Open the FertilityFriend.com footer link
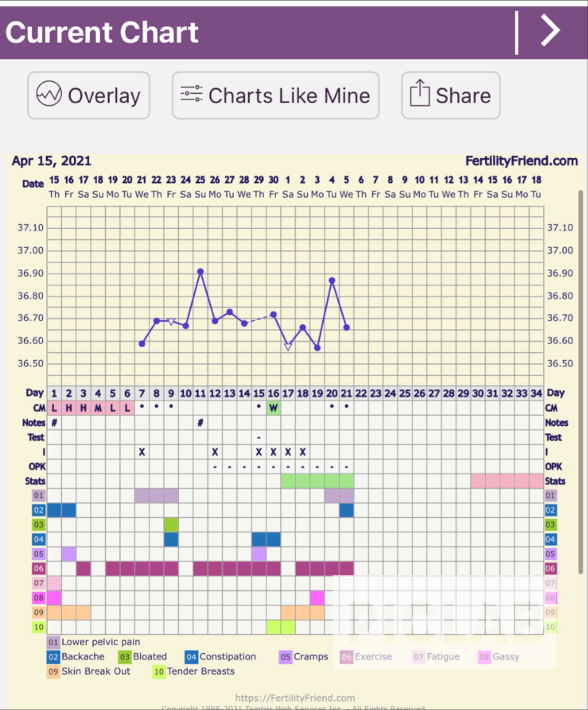Viewport: 588px width, 710px height. [295, 698]
